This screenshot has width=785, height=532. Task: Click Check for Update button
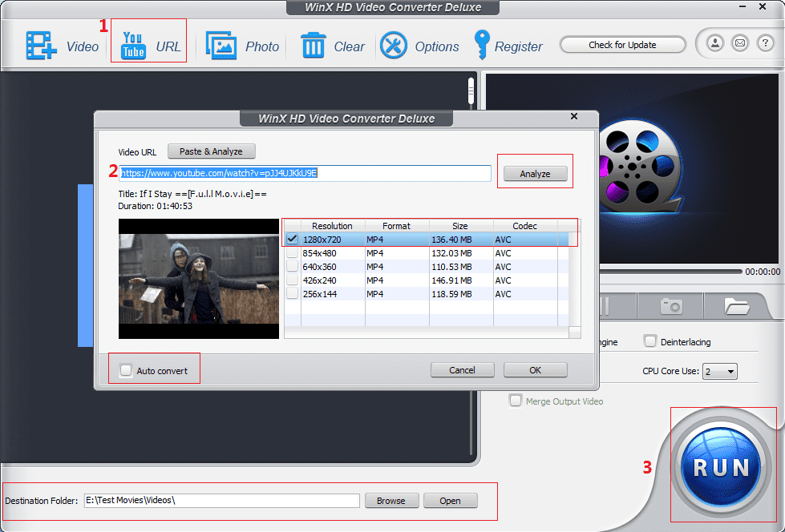tap(622, 45)
